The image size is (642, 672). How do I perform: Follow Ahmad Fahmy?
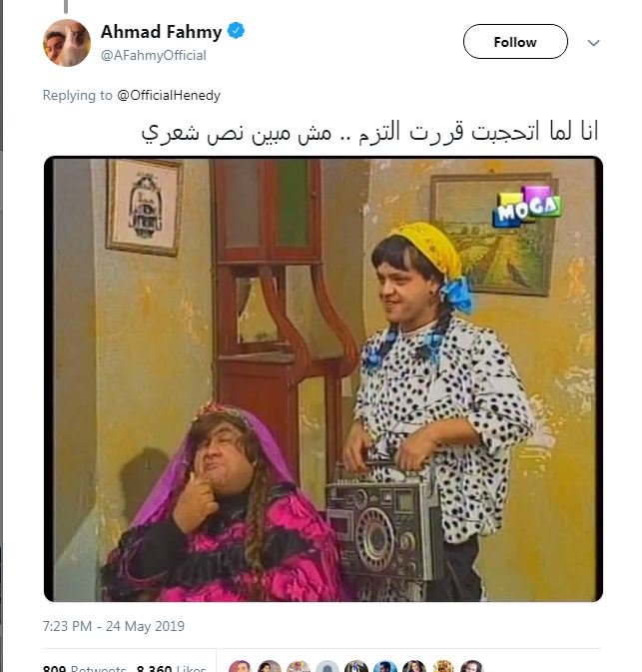[515, 42]
